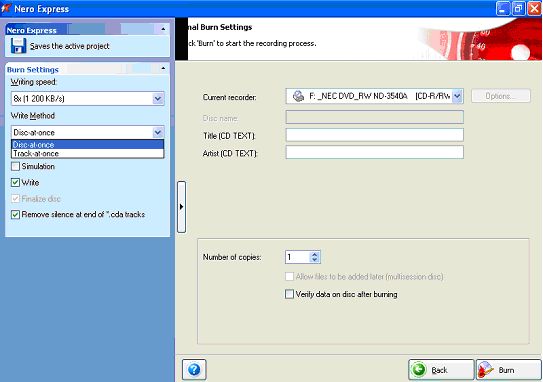This screenshot has height=382, width=543.
Task: Open the Writing speed dropdown
Action: tap(87, 99)
